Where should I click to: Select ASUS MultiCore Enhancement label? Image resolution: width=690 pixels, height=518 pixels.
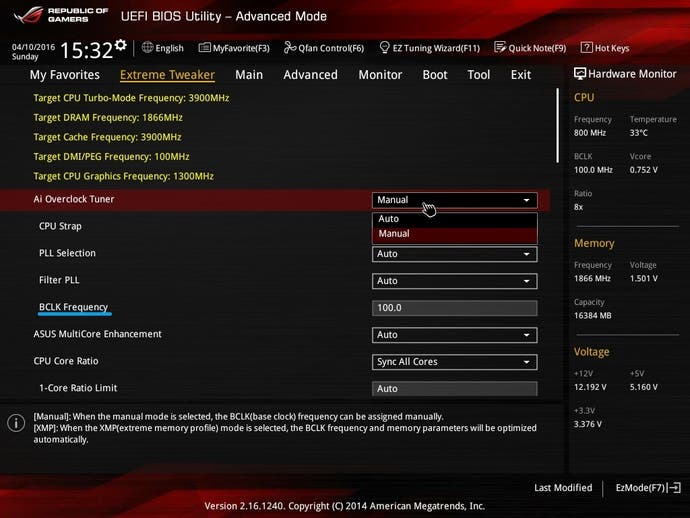pyautogui.click(x=97, y=334)
